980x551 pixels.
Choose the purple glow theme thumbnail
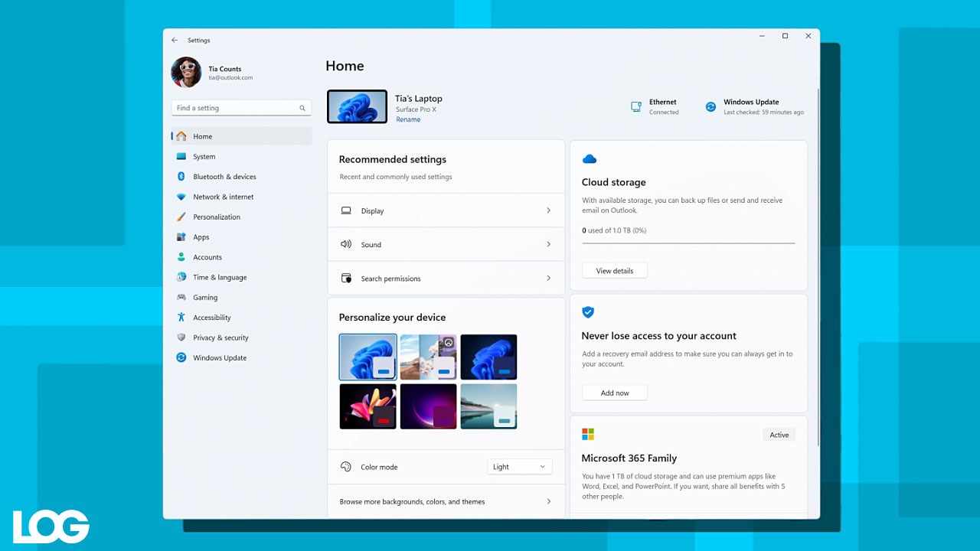(x=428, y=406)
